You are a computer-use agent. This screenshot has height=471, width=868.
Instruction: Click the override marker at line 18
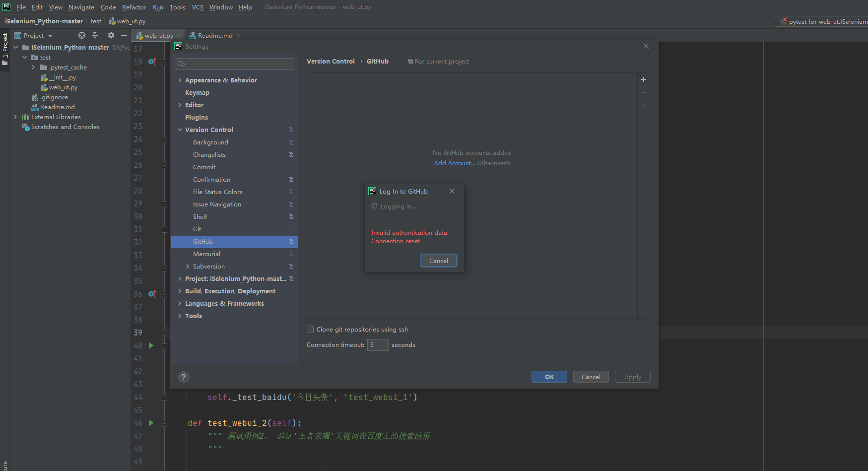coord(152,62)
